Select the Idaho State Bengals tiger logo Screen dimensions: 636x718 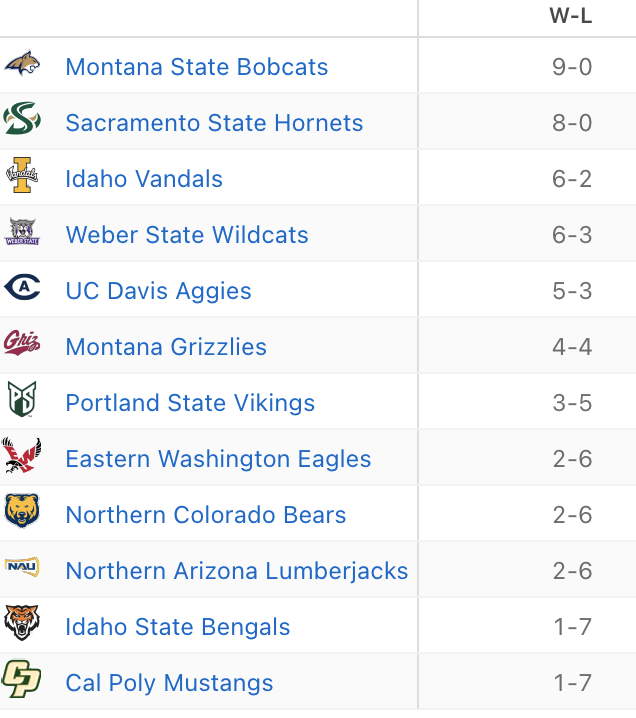(x=22, y=625)
